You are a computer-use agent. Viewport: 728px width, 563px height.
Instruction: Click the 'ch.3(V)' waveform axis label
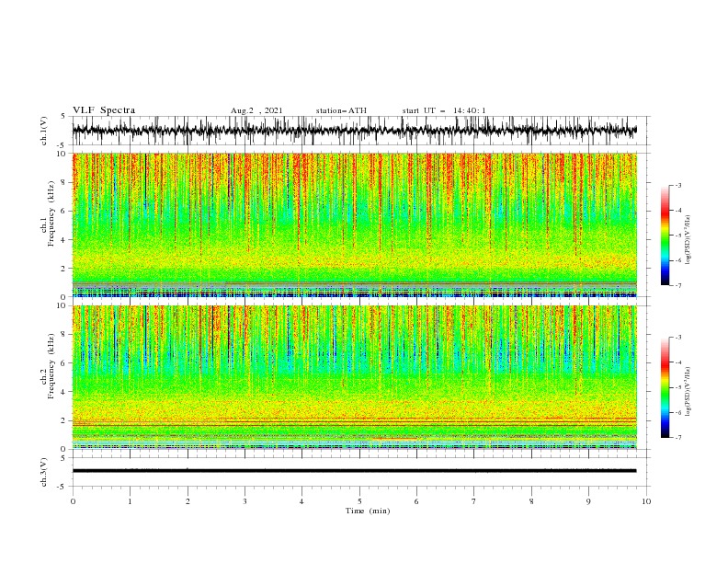44,472
